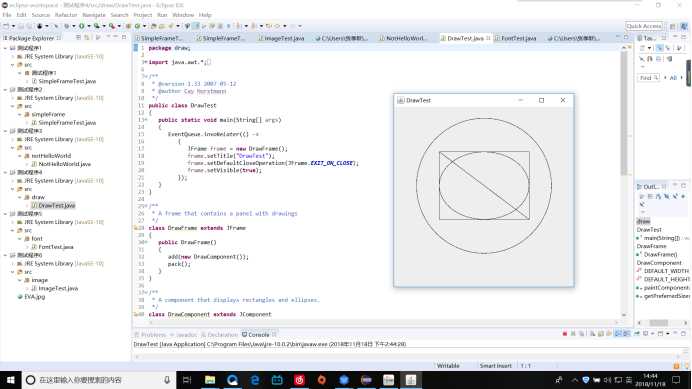Screen dimensions: 692x389
Task: Click Remove All Terminated Launches icon
Action: [582, 334]
